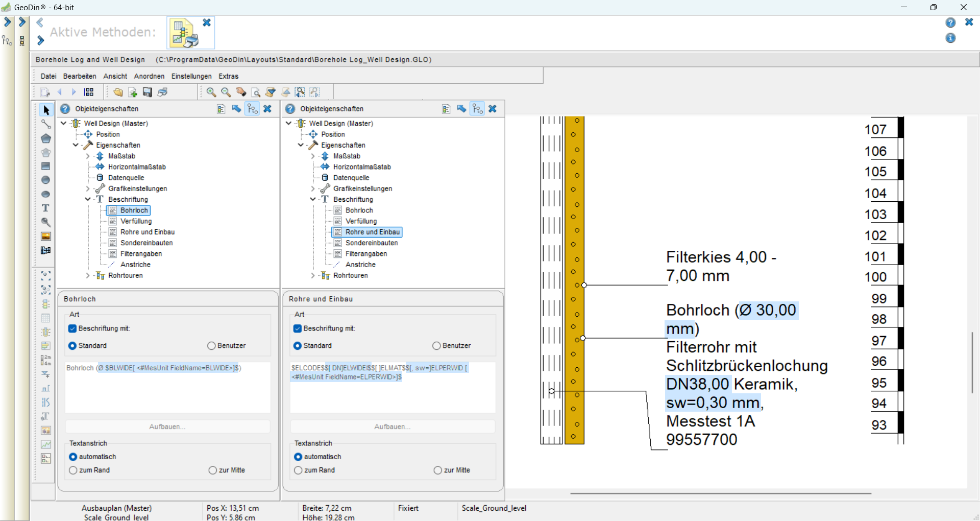The width and height of the screenshot is (980, 521).
Task: Click the zoom in magnifier icon
Action: tap(211, 92)
